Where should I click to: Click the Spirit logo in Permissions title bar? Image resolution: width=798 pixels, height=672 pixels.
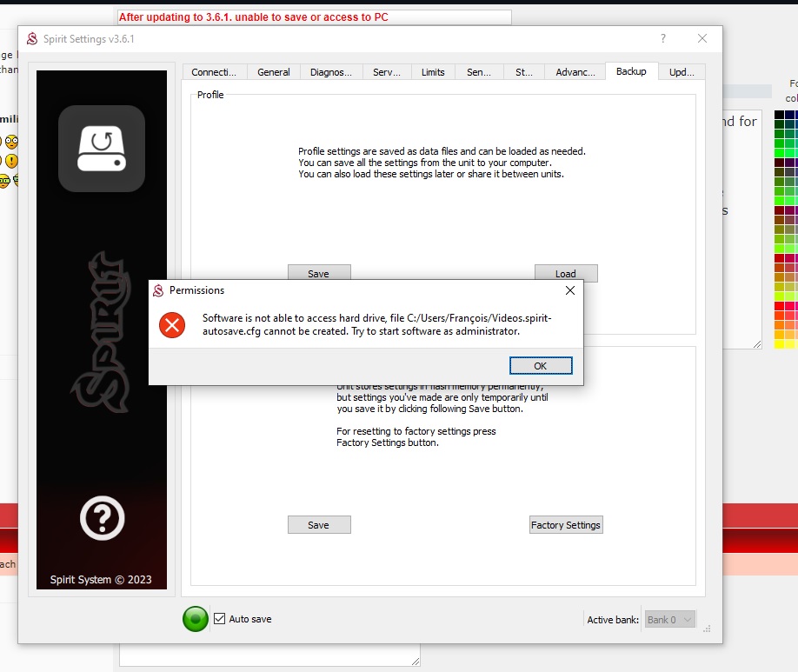point(158,290)
